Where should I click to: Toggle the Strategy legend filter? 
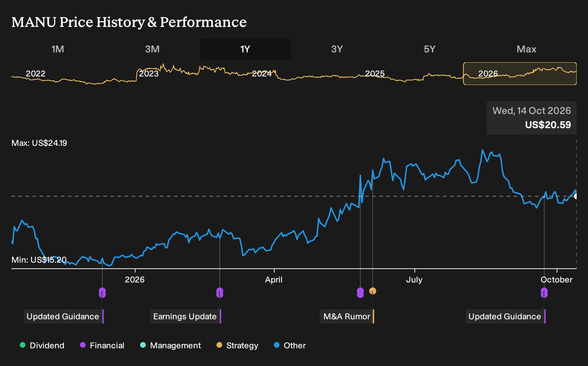[237, 345]
